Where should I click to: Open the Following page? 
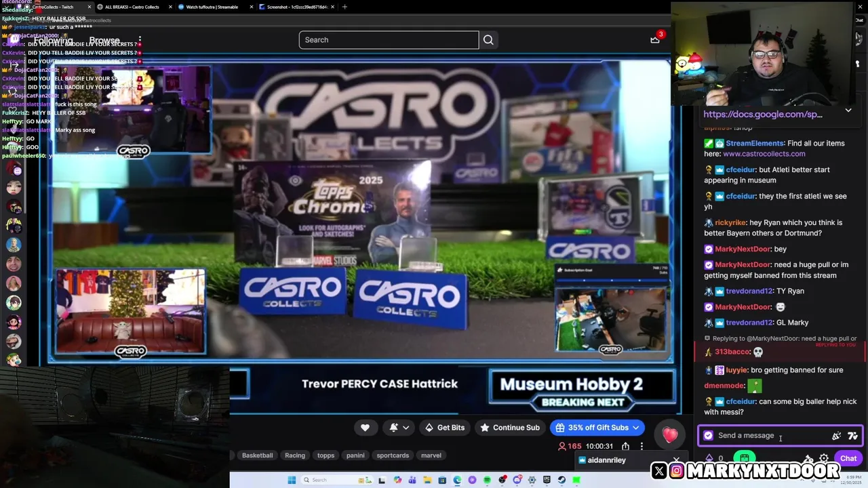(x=53, y=41)
